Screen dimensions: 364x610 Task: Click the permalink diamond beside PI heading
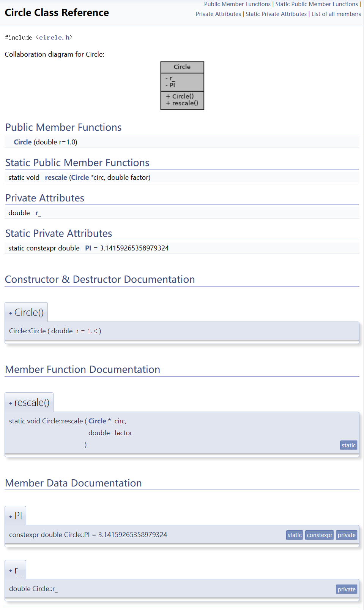11,517
